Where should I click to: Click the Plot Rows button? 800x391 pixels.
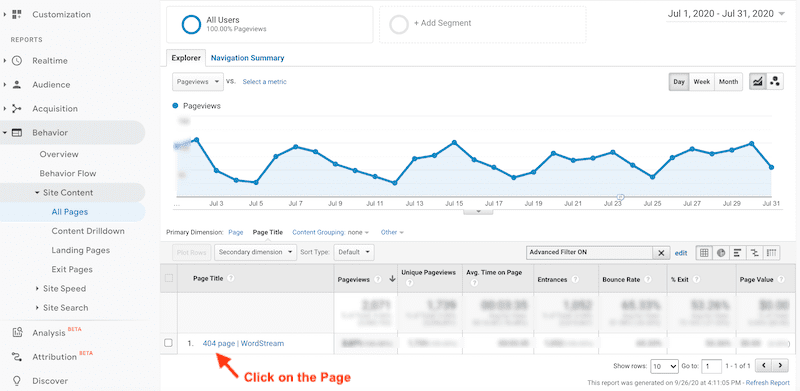point(191,252)
